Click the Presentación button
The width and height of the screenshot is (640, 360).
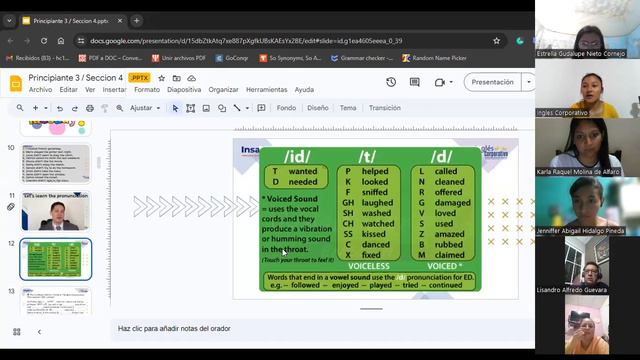(x=493, y=82)
